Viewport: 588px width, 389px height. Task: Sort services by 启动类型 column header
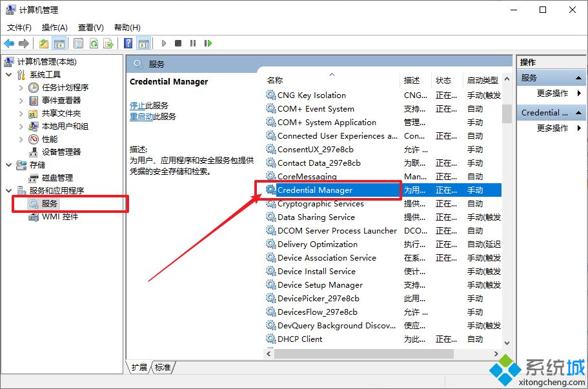(483, 80)
